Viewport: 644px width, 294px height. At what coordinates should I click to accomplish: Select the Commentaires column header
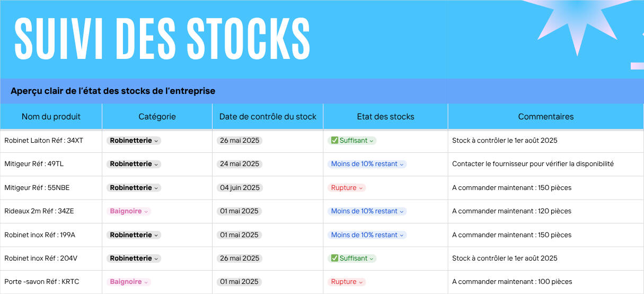(545, 117)
